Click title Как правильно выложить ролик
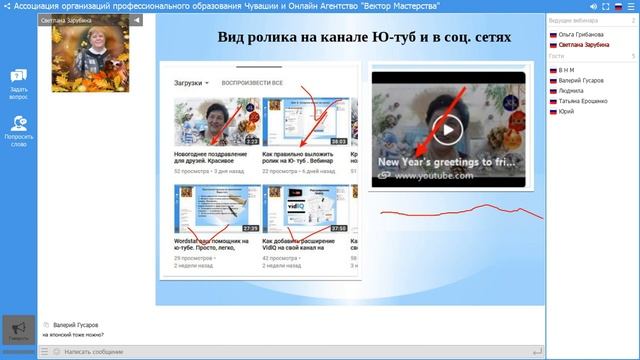The width and height of the screenshot is (640, 360). [298, 158]
